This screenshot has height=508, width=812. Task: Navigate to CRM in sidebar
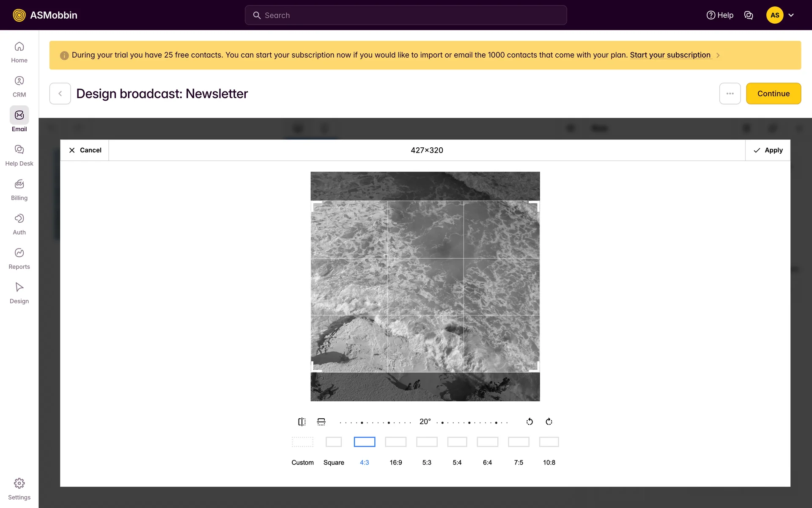point(19,86)
